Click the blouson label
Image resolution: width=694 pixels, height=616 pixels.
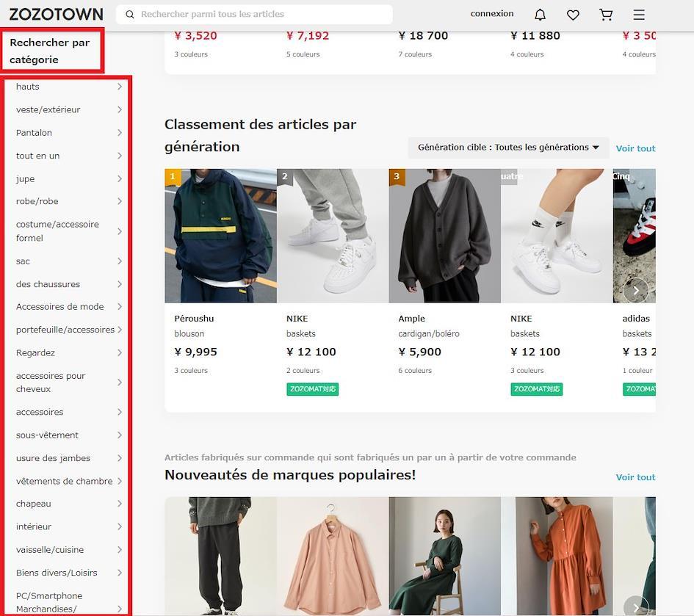(x=189, y=333)
